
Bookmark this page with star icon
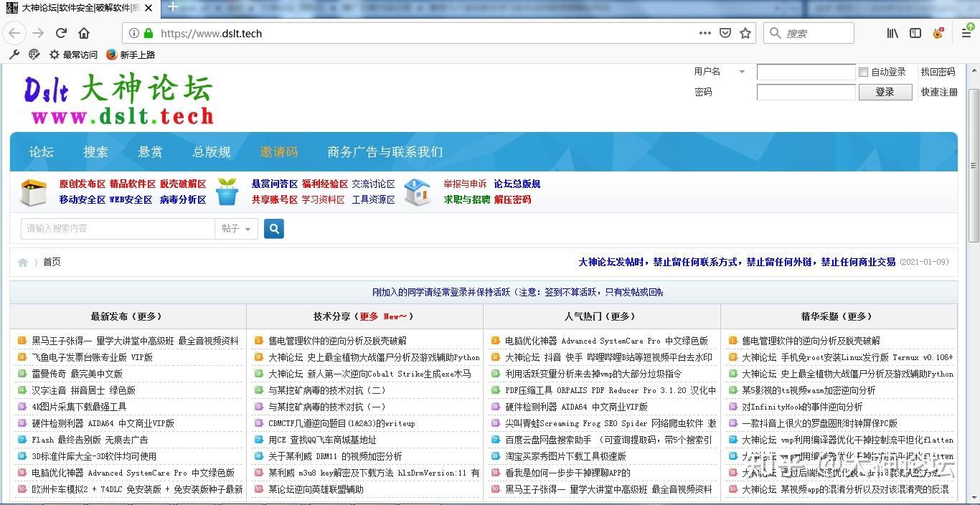[745, 33]
